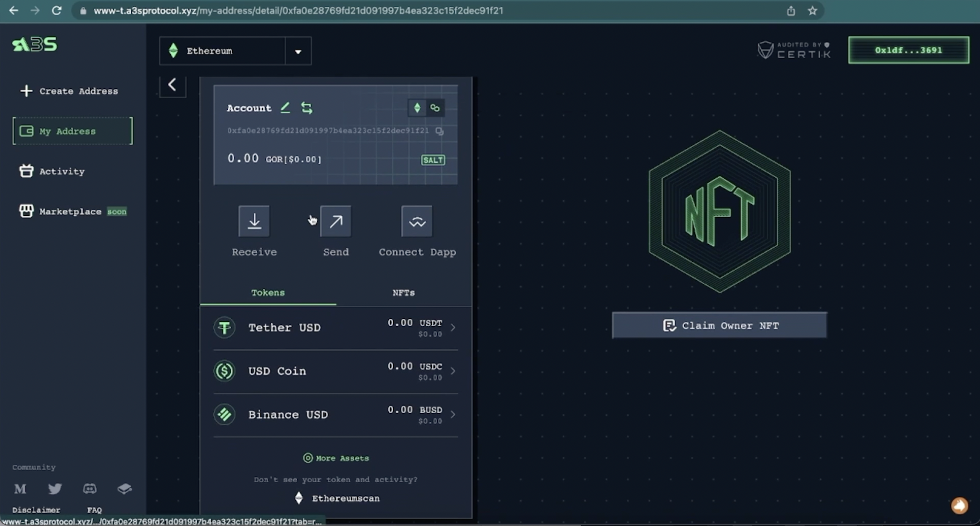The image size is (980, 526).
Task: Expand the USD Coin row chevron
Action: pyautogui.click(x=453, y=371)
